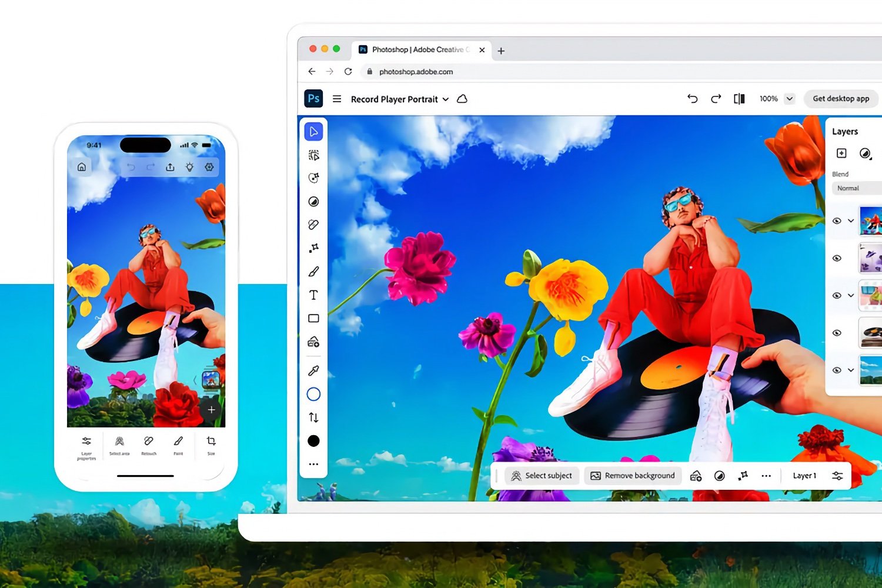Click the Photoshop | Adobe Creative browser tab
882x588 pixels.
(420, 50)
